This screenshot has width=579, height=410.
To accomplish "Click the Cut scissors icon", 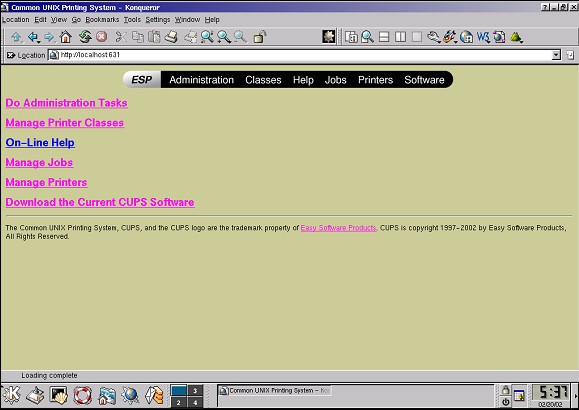I will (x=120, y=37).
